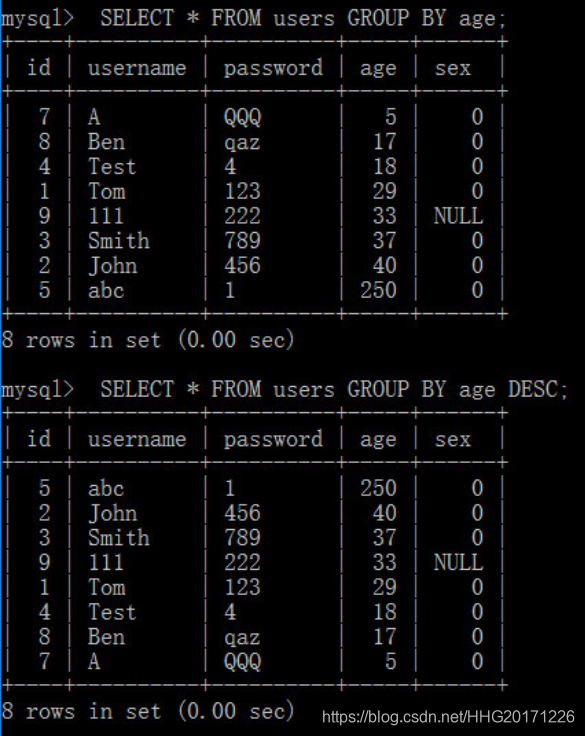The width and height of the screenshot is (585, 736).
Task: Click 'sex' header in the DESC result table
Action: coord(452,440)
